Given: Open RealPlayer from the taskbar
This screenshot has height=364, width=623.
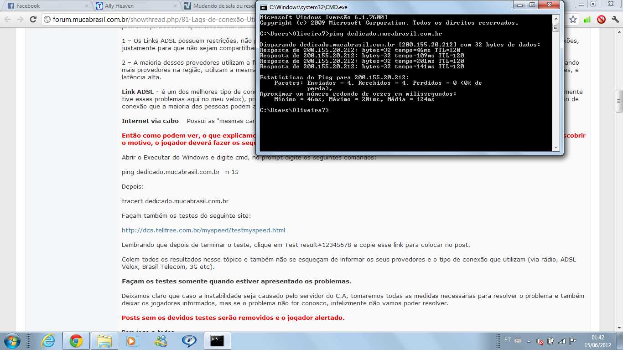Looking at the screenshot, I should pos(189,341).
